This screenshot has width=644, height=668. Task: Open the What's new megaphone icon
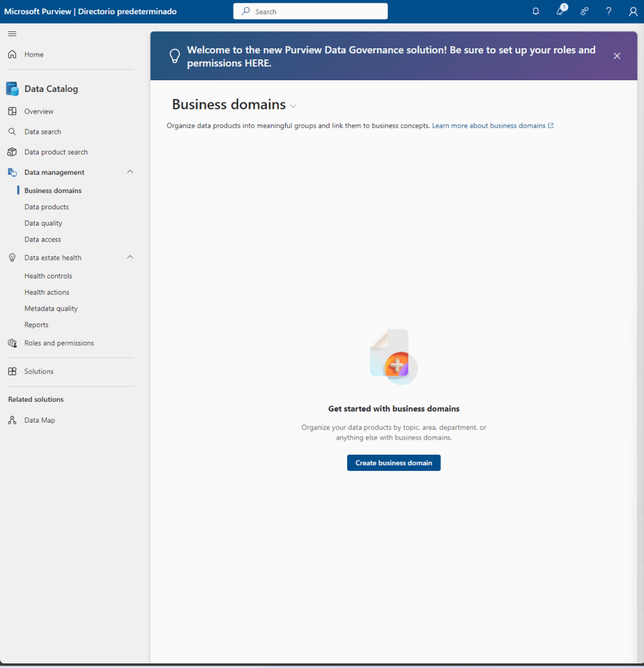[560, 12]
